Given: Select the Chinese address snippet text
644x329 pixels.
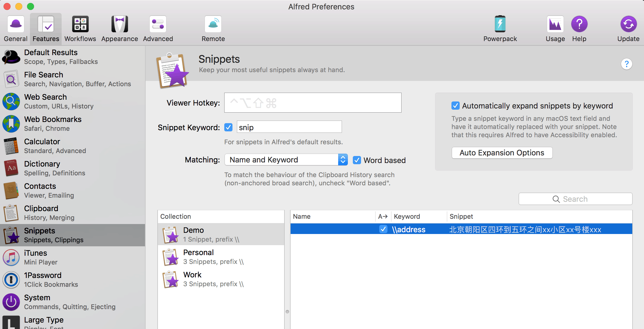Looking at the screenshot, I should pyautogui.click(x=525, y=229).
